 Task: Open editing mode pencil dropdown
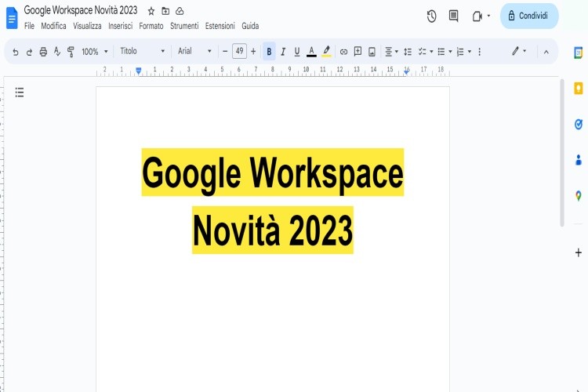click(x=519, y=51)
